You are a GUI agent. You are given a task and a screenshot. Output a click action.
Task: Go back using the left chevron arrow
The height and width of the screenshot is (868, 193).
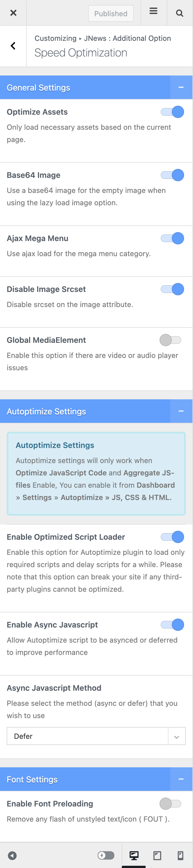point(13,46)
